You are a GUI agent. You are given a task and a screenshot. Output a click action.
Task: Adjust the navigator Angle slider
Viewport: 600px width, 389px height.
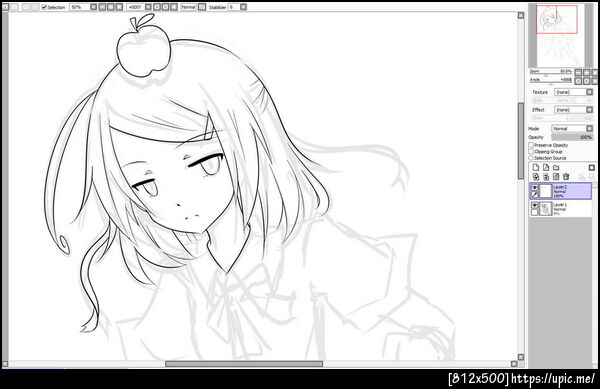551,81
